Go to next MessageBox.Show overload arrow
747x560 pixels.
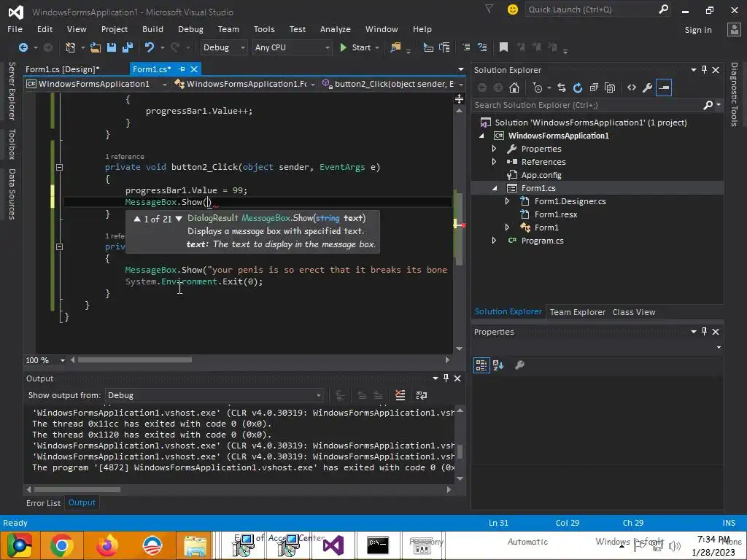pyautogui.click(x=179, y=219)
